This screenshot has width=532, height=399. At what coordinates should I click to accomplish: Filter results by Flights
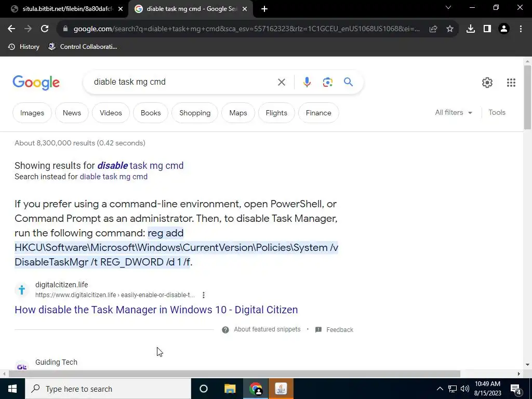coord(276,113)
